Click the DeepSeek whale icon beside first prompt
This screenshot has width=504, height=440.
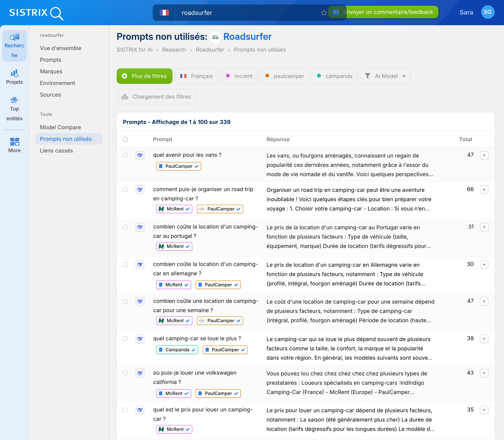[x=140, y=155]
